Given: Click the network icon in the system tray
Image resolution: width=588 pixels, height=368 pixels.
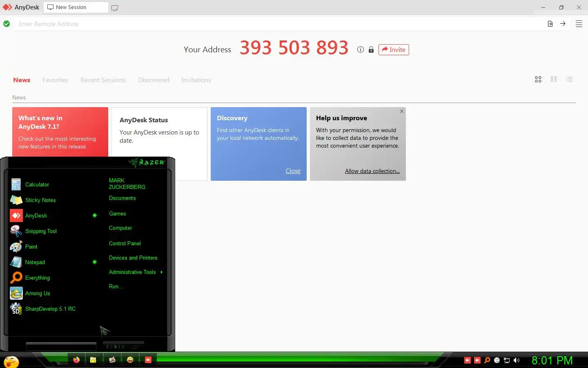Looking at the screenshot, I should (x=507, y=360).
